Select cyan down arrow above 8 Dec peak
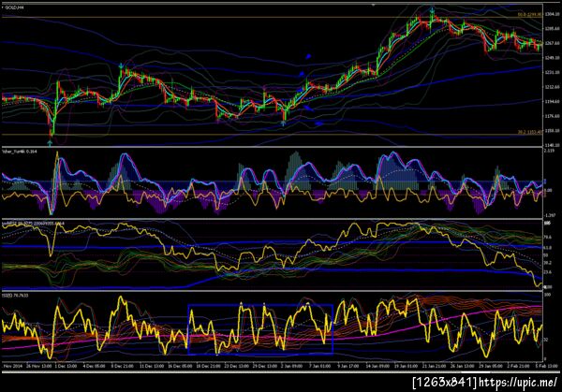The height and width of the screenshot is (392, 562). pos(121,65)
